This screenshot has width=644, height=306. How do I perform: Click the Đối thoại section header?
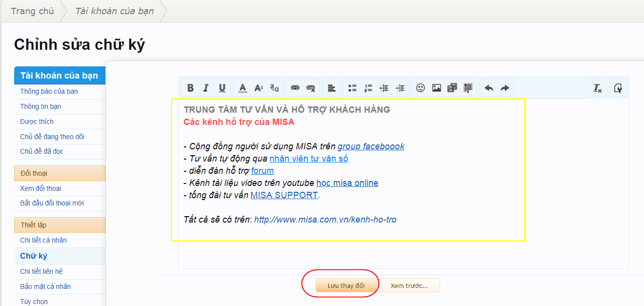[x=60, y=173]
